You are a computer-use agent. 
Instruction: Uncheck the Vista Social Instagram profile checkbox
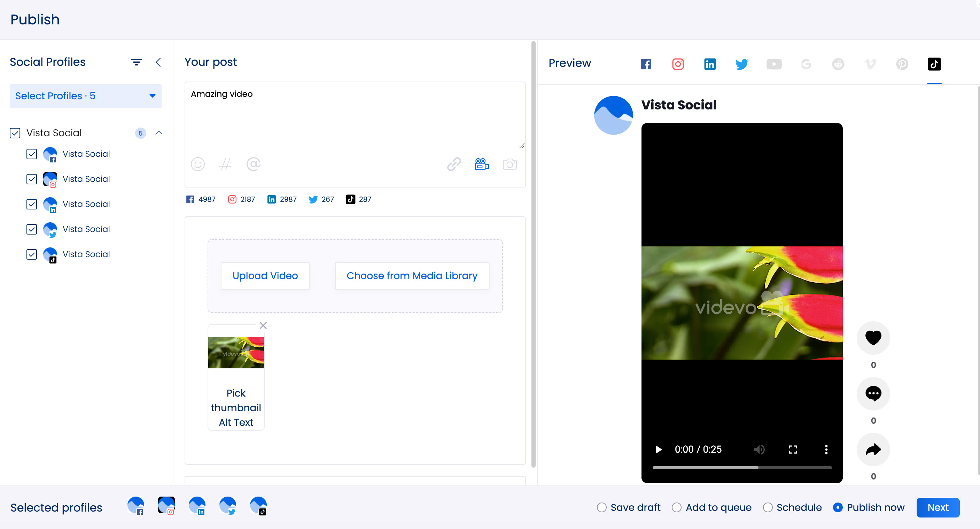pos(32,179)
